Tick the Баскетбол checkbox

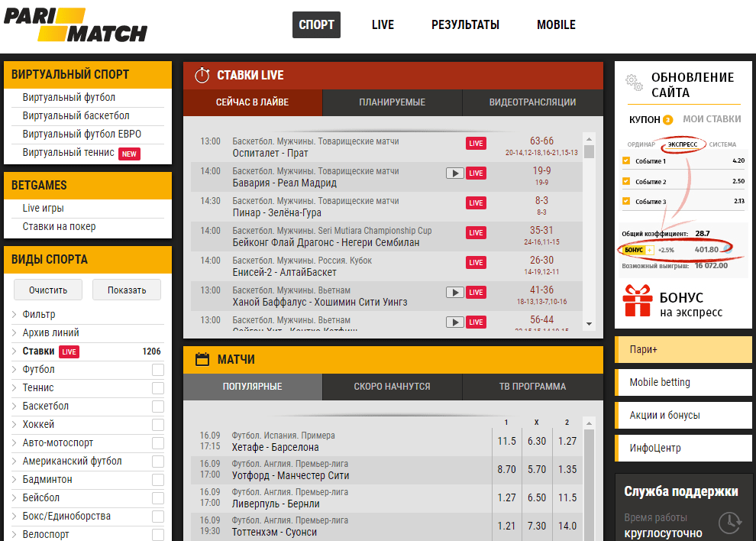click(157, 407)
